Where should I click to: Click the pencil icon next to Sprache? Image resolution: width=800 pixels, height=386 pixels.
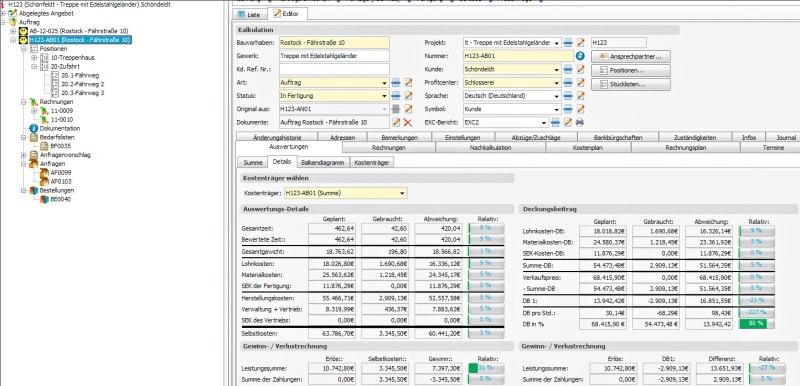tap(581, 96)
